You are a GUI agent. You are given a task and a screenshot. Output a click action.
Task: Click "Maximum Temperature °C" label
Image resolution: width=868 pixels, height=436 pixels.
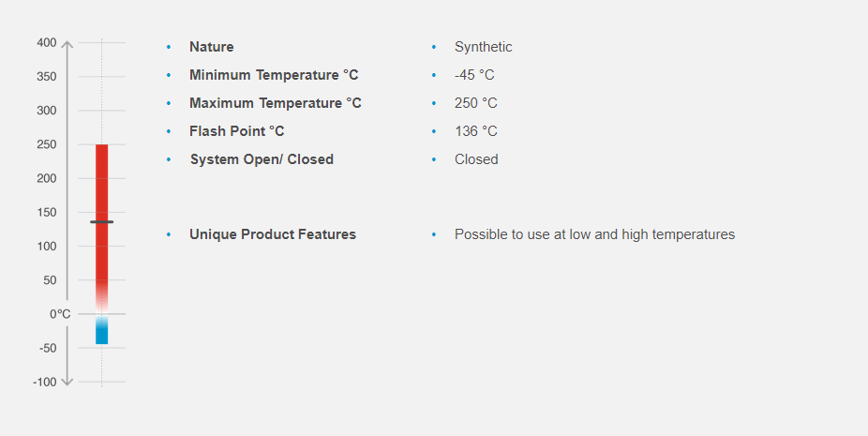point(276,103)
